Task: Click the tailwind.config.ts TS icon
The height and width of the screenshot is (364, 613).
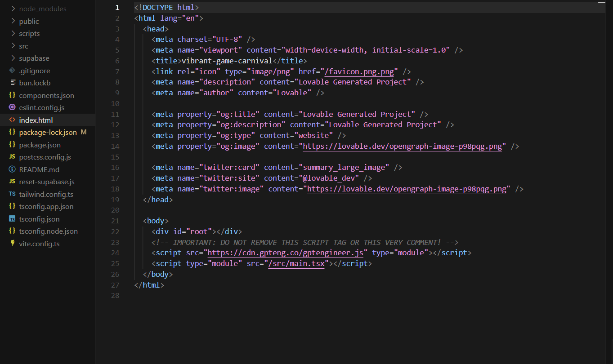Action: 12,194
